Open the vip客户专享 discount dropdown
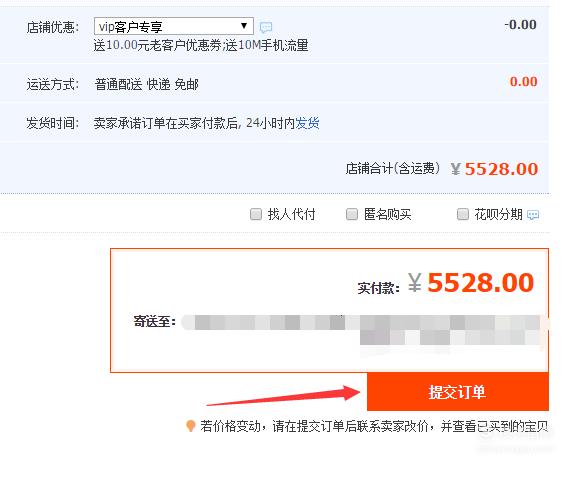The height and width of the screenshot is (478, 577). click(x=174, y=26)
